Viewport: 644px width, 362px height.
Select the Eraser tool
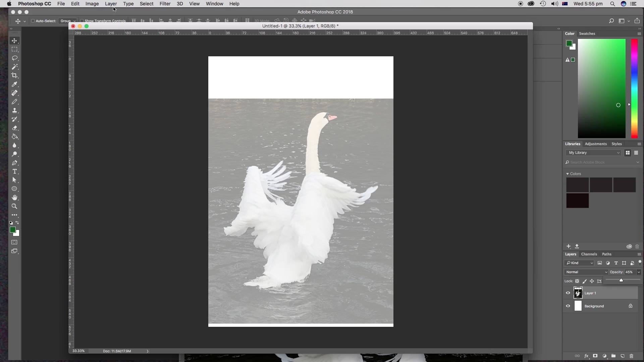[x=14, y=128]
